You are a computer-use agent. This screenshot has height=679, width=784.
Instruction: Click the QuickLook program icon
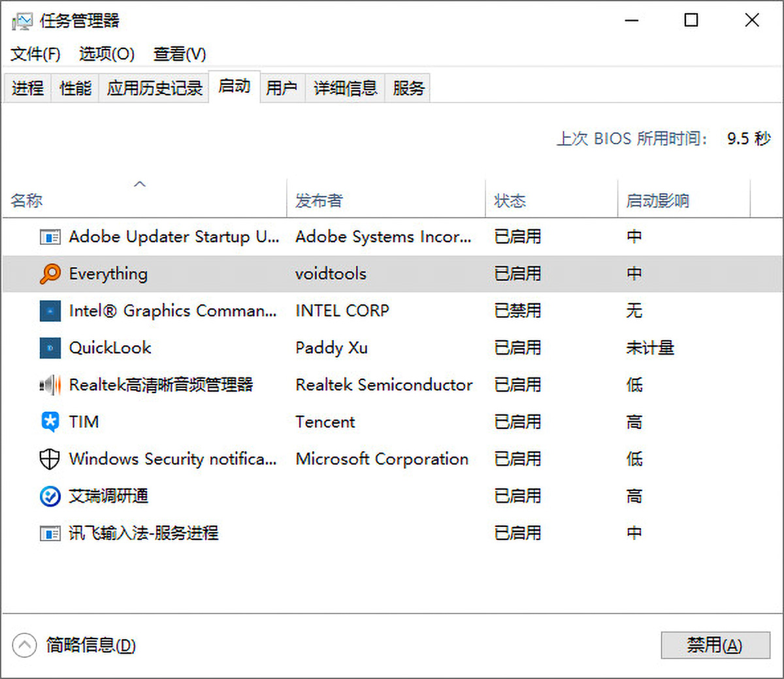(49, 348)
